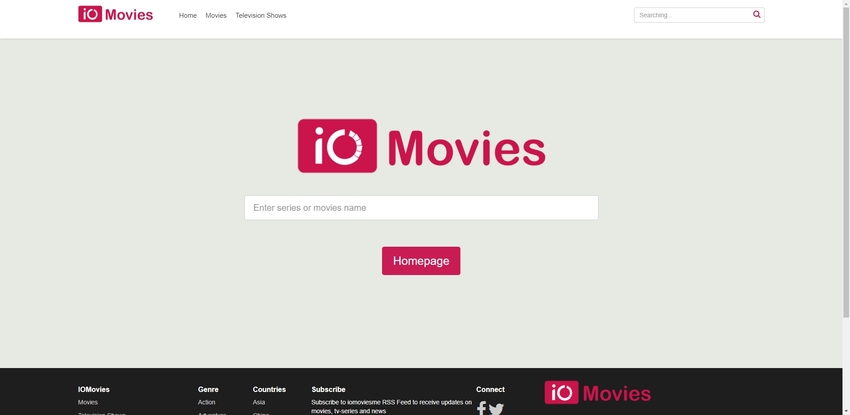Viewport: 850px width, 415px height.
Task: Click the page's vertical scrollbar thumb
Action: click(846, 161)
